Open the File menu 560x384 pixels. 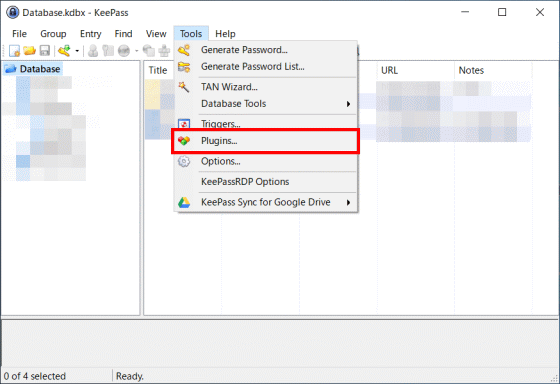19,34
